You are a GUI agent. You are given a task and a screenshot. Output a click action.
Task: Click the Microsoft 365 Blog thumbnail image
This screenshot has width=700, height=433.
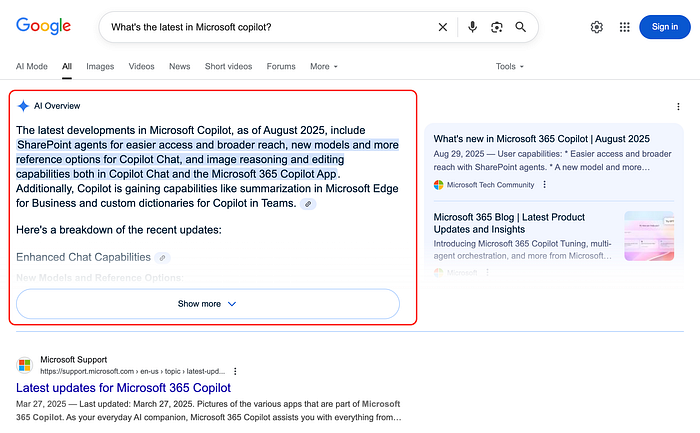[649, 236]
